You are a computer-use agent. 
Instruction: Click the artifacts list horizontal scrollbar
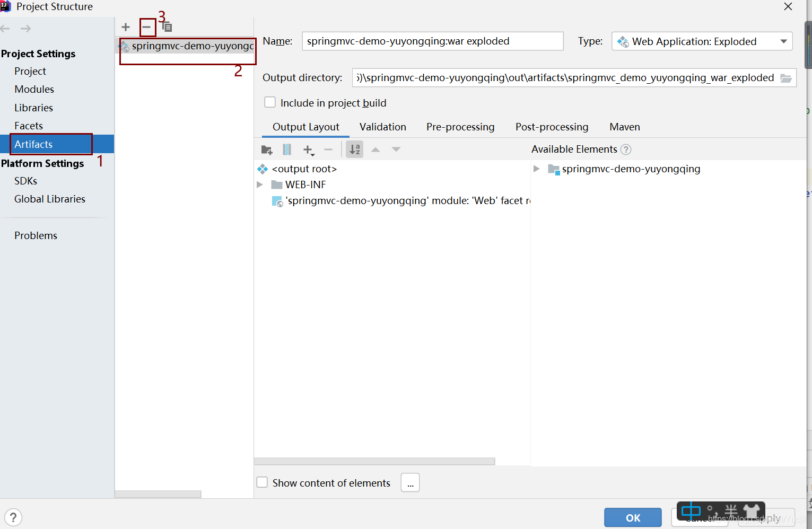[x=158, y=494]
